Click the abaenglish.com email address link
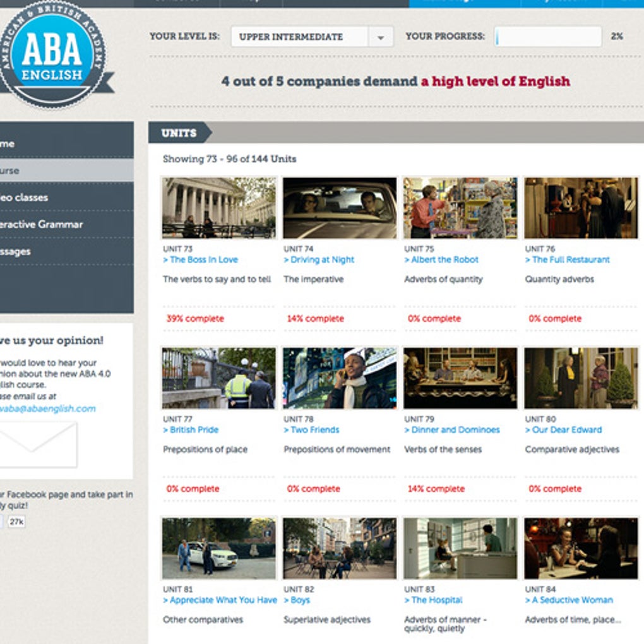 coord(47,408)
